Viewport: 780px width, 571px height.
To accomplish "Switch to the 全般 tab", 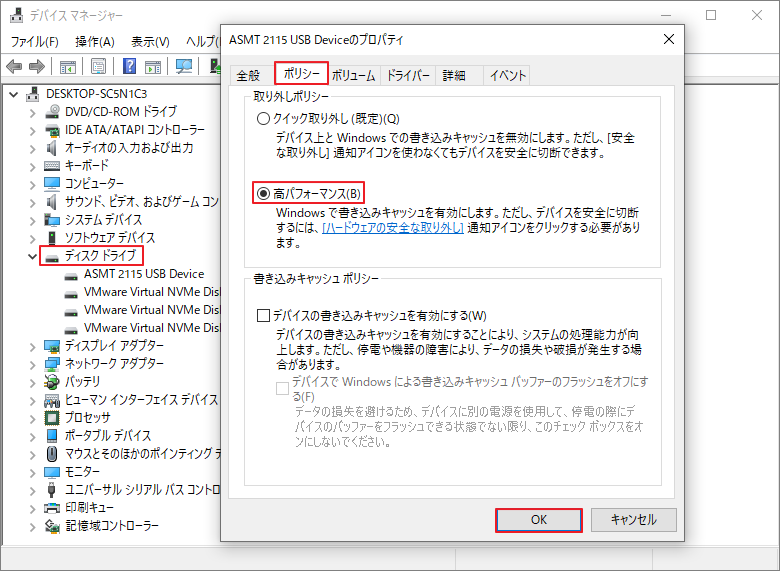I will [x=248, y=76].
